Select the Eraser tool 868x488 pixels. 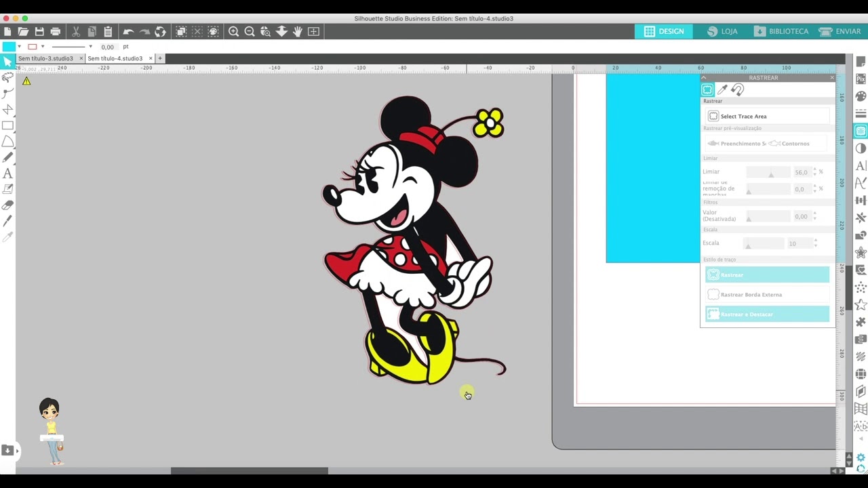tap(8, 205)
